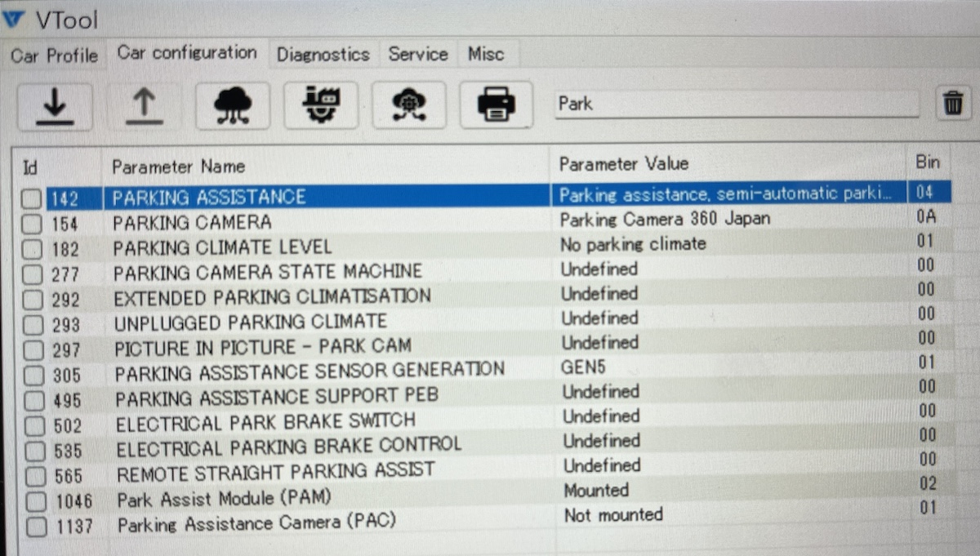Select checkbox for PARKING ASSISTANCE SENSOR GENERATION
This screenshot has width=980, height=556.
click(x=34, y=376)
